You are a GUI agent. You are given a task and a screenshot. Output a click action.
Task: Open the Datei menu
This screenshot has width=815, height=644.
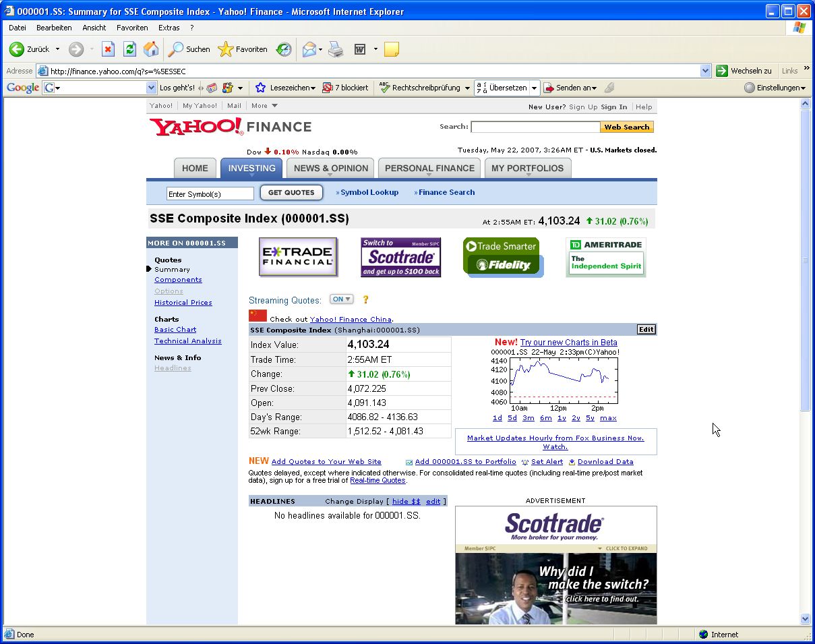pos(18,28)
